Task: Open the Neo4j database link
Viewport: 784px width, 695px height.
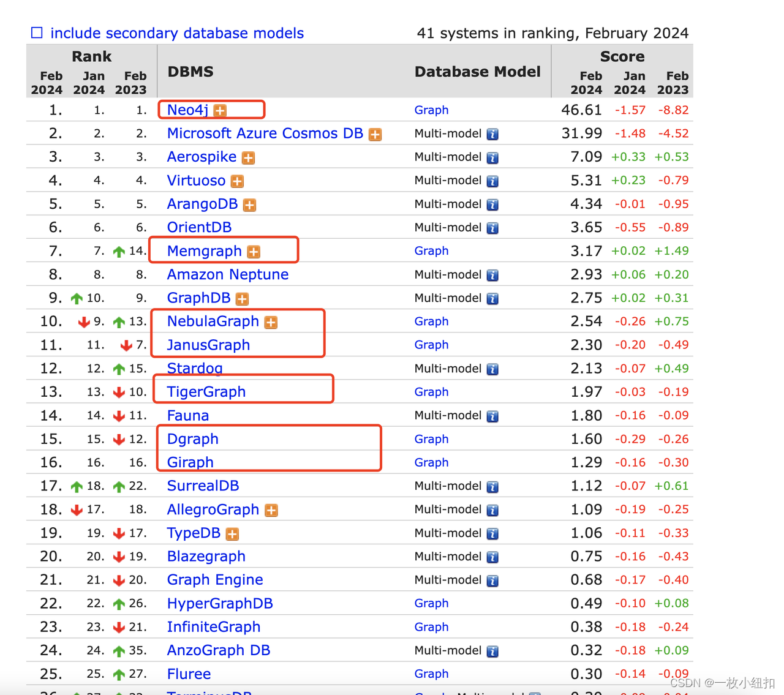Action: pyautogui.click(x=188, y=110)
